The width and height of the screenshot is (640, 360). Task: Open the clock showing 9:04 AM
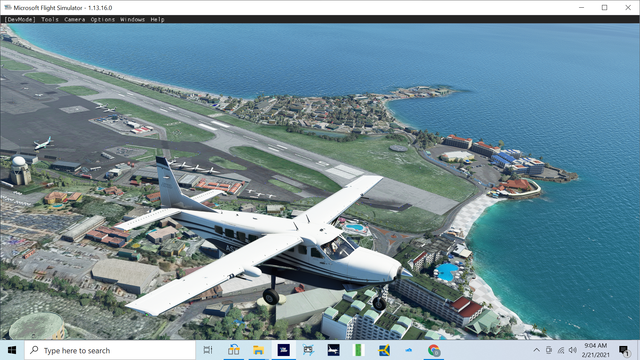596,350
